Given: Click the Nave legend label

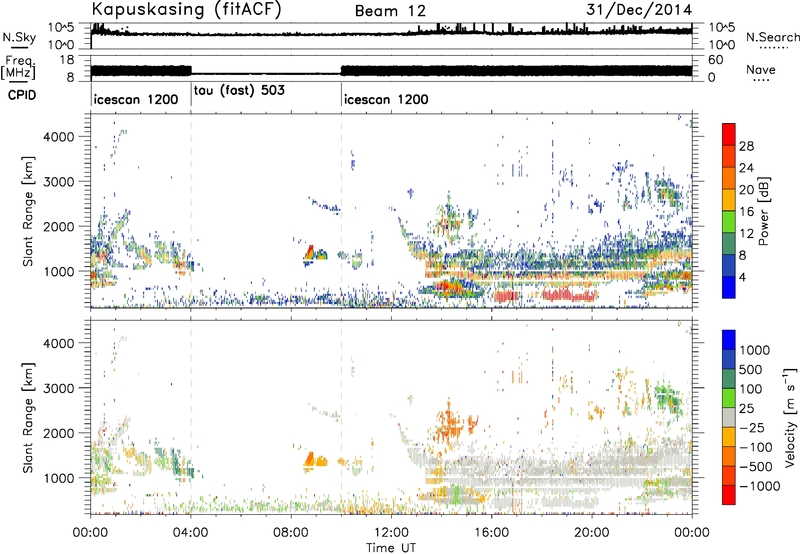Looking at the screenshot, I should [x=761, y=69].
